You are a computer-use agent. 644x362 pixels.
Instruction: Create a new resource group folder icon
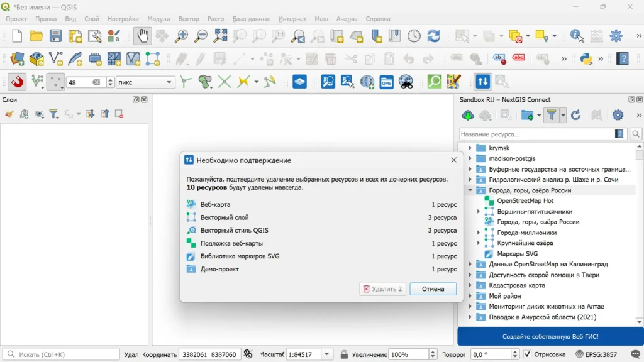(x=527, y=116)
